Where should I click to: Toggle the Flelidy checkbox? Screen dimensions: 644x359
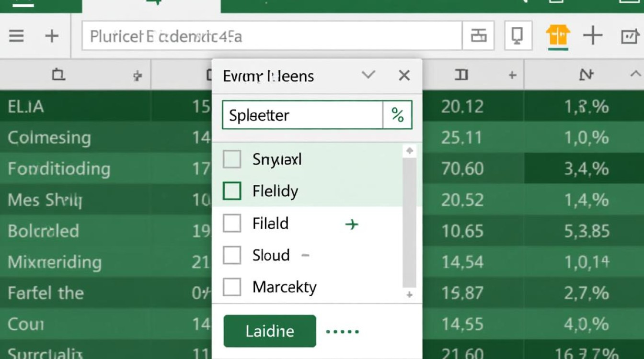tap(232, 191)
